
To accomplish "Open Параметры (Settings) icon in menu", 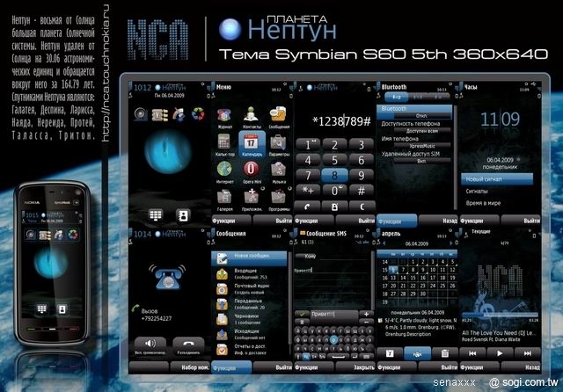I will coord(278,141).
